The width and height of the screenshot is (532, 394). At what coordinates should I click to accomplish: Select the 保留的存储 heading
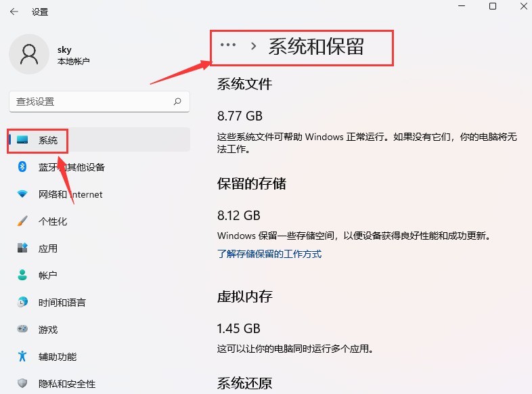pyautogui.click(x=252, y=183)
